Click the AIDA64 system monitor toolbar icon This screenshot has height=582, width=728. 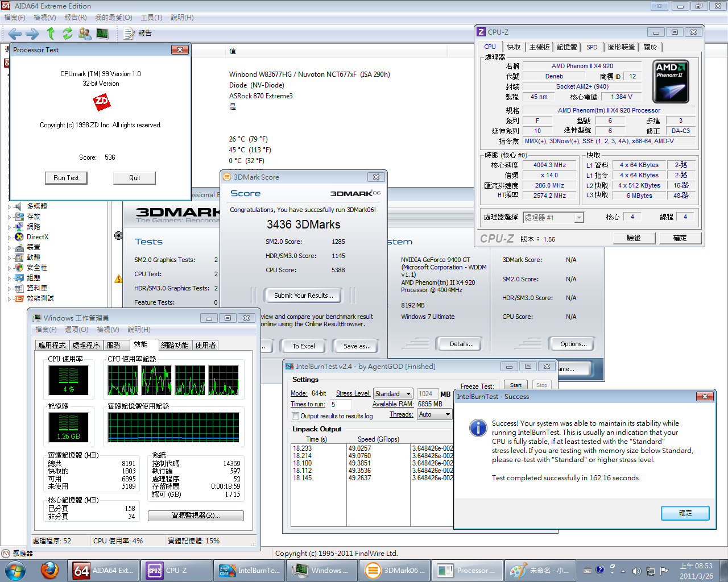[x=102, y=34]
